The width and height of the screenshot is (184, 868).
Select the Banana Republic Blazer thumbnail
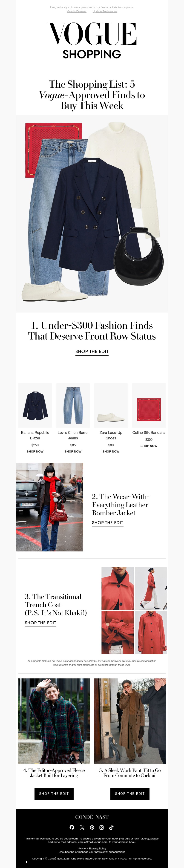[x=35, y=405]
